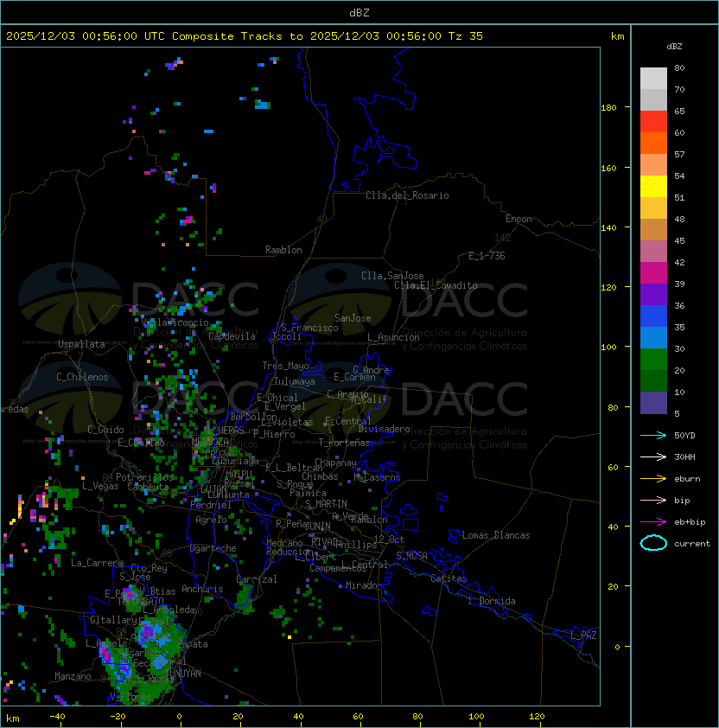Click the magenta eb+bip arrow legend icon
719x728 pixels.
(653, 522)
